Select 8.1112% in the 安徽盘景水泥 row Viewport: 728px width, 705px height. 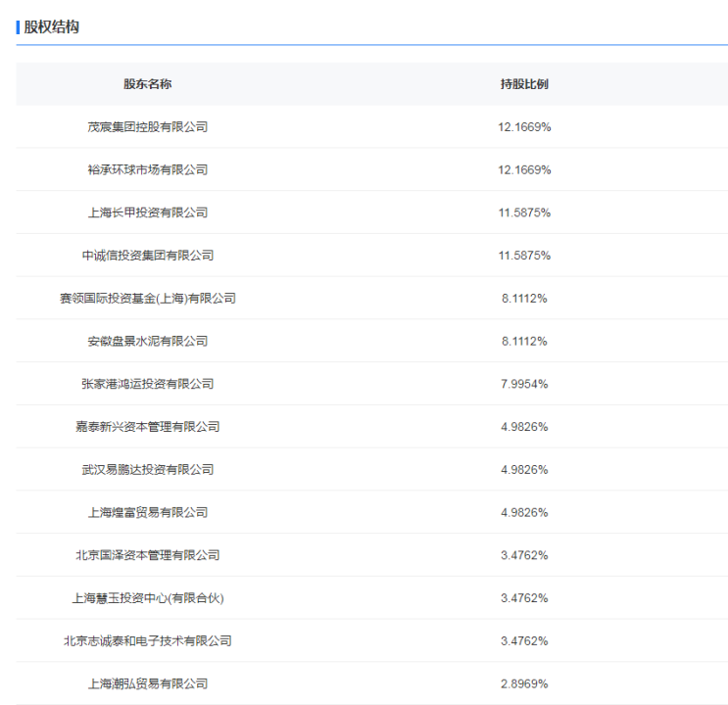point(524,341)
